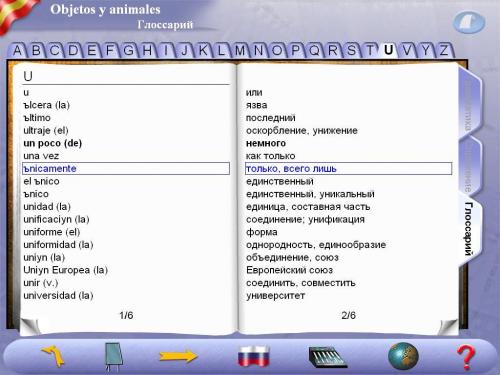Click translation 'университет'
The height and width of the screenshot is (375, 500).
pos(276,296)
